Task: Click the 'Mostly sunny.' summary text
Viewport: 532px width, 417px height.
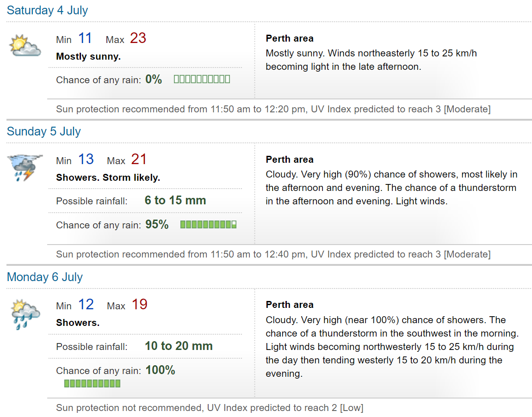Action: (88, 56)
